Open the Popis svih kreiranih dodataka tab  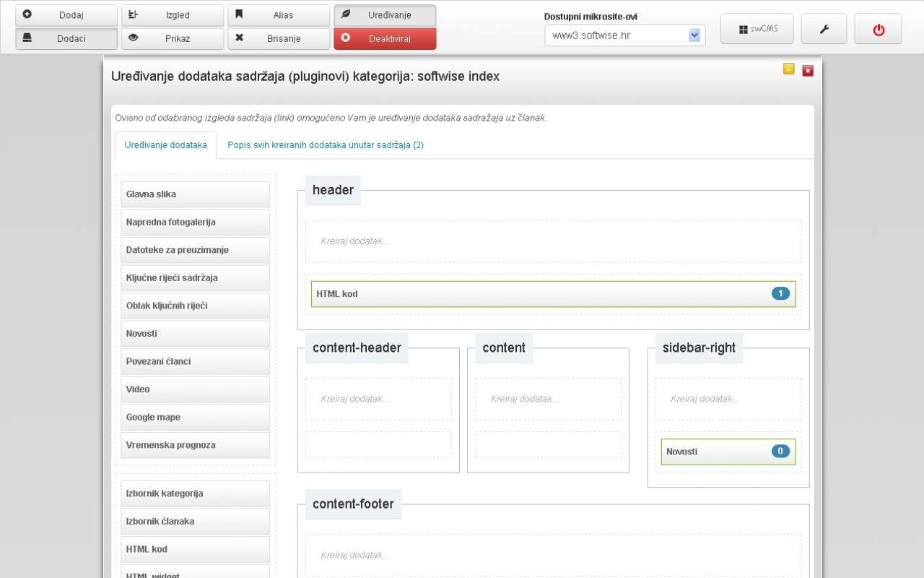[x=326, y=144]
